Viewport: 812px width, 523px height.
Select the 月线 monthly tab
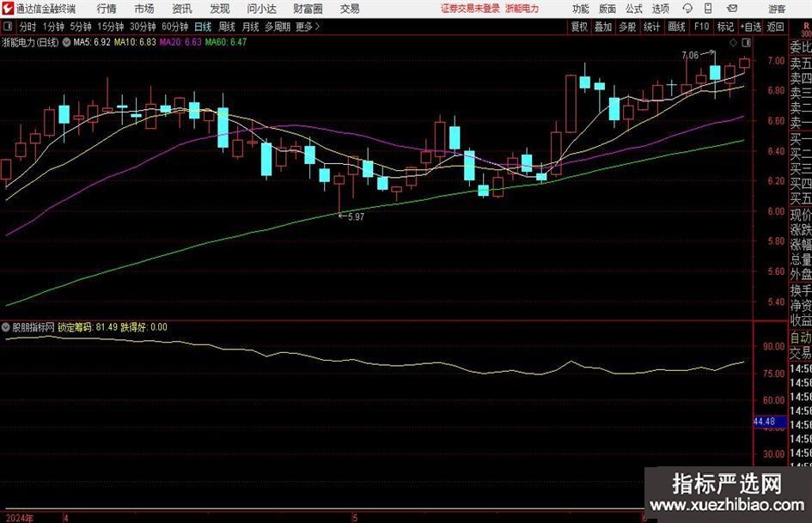coord(251,27)
